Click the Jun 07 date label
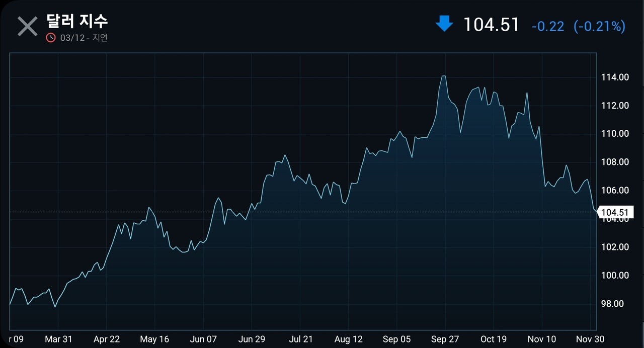The width and height of the screenshot is (644, 348). click(203, 339)
